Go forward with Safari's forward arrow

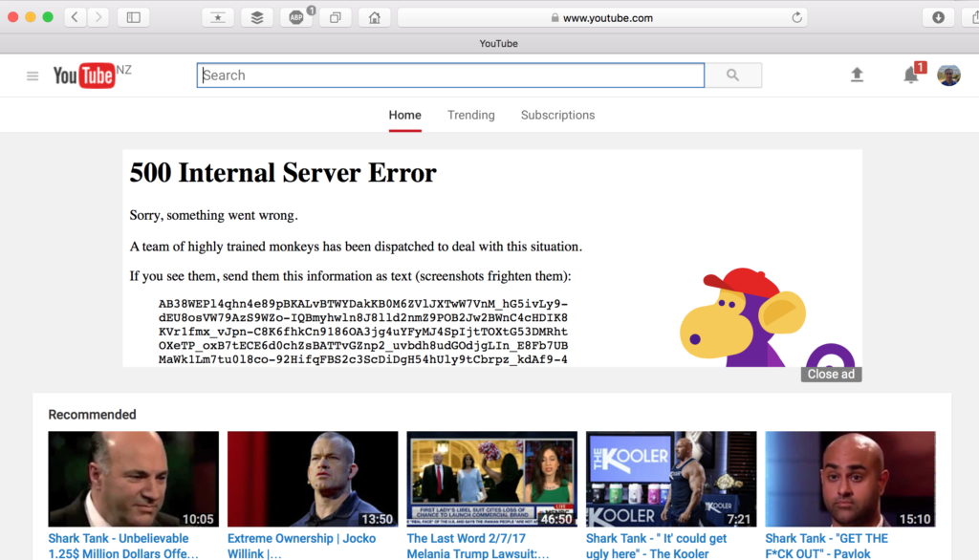pyautogui.click(x=98, y=17)
